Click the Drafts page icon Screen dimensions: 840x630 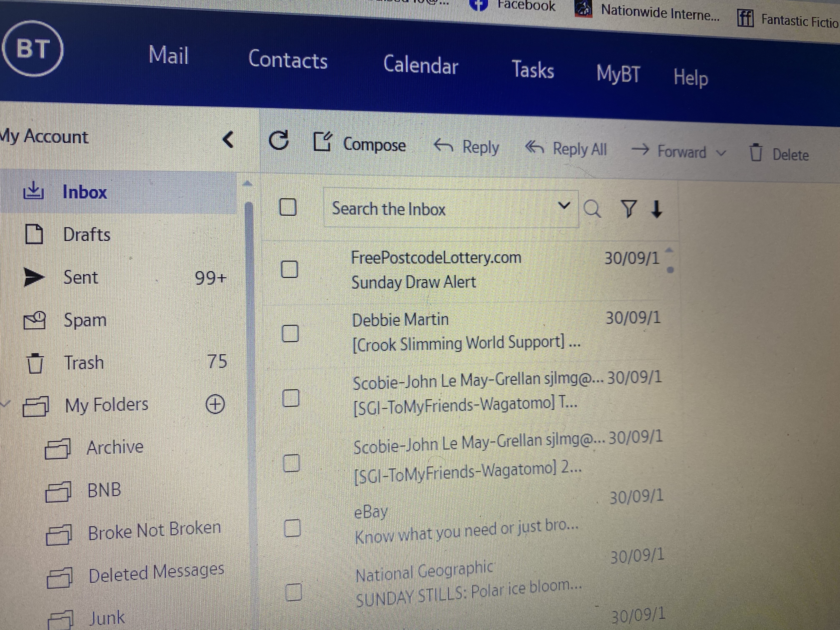(x=34, y=234)
